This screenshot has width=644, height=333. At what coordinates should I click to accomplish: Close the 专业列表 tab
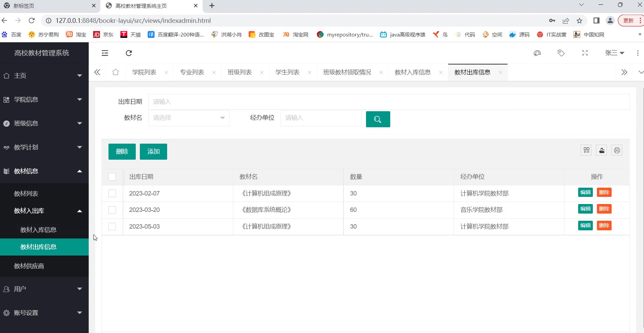pyautogui.click(x=214, y=72)
